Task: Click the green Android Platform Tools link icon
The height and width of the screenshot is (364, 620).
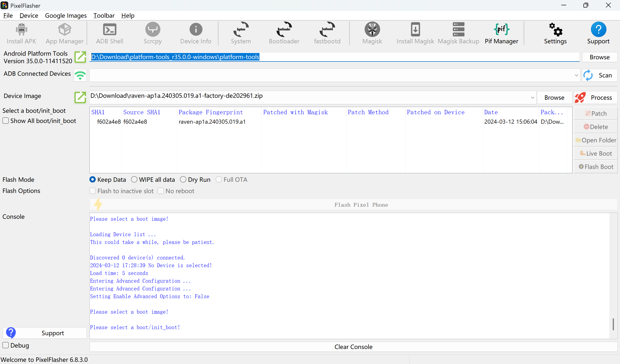Action: (80, 57)
